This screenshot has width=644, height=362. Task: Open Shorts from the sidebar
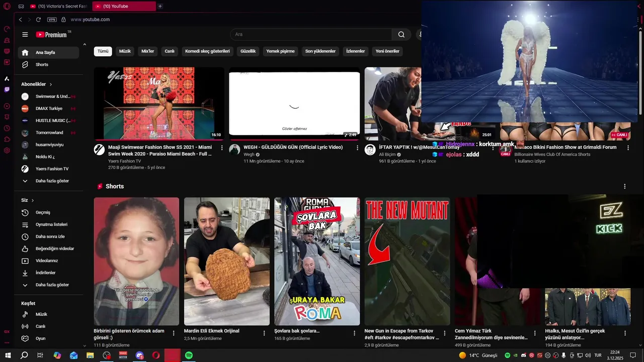(48, 64)
